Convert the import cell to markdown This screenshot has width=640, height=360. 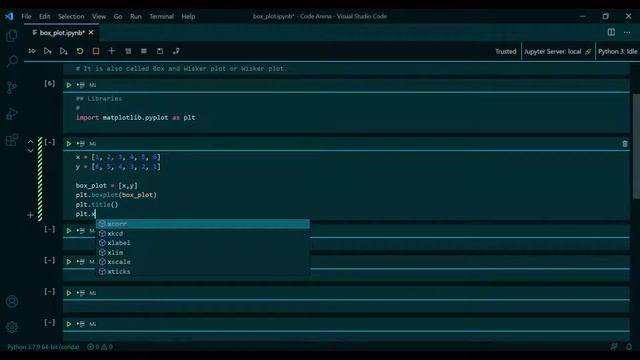pyautogui.click(x=93, y=85)
